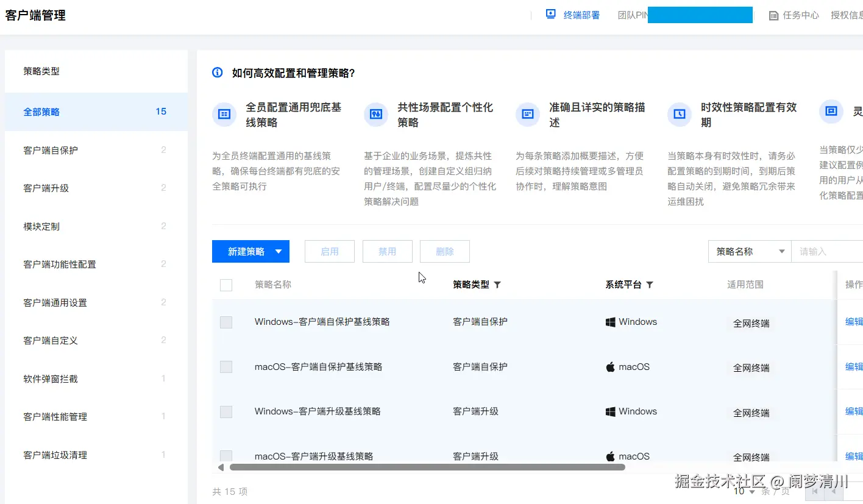Click the 删除 button
863x504 pixels.
coord(445,252)
